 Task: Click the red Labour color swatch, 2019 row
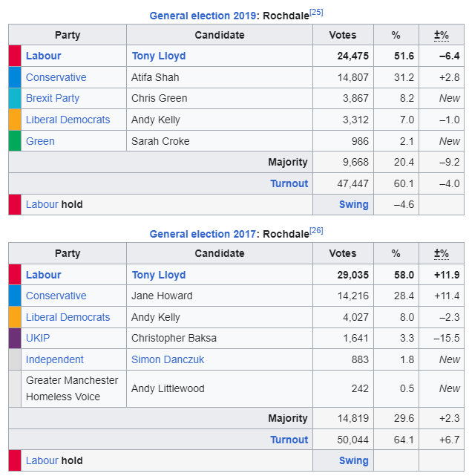pyautogui.click(x=15, y=56)
